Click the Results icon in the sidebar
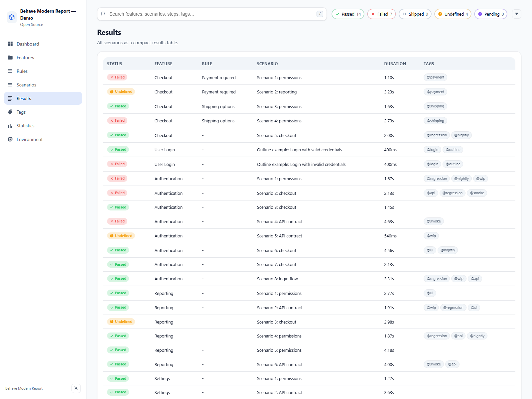 [10, 98]
